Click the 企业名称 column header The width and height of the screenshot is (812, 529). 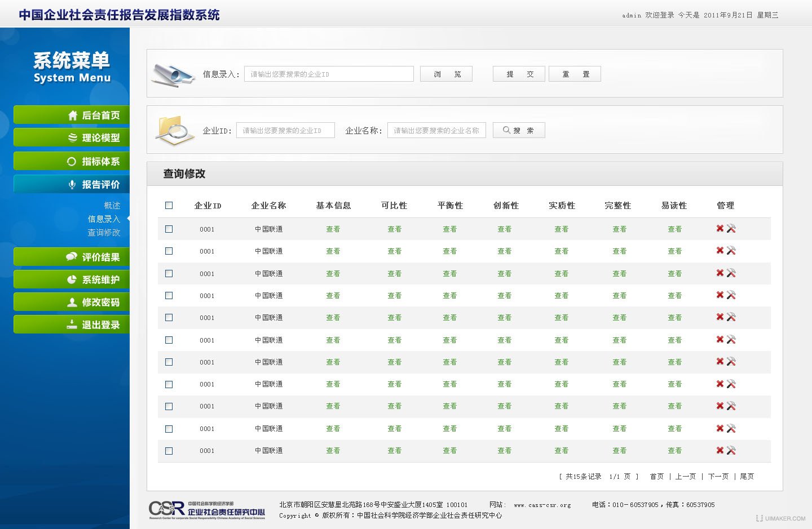[268, 206]
